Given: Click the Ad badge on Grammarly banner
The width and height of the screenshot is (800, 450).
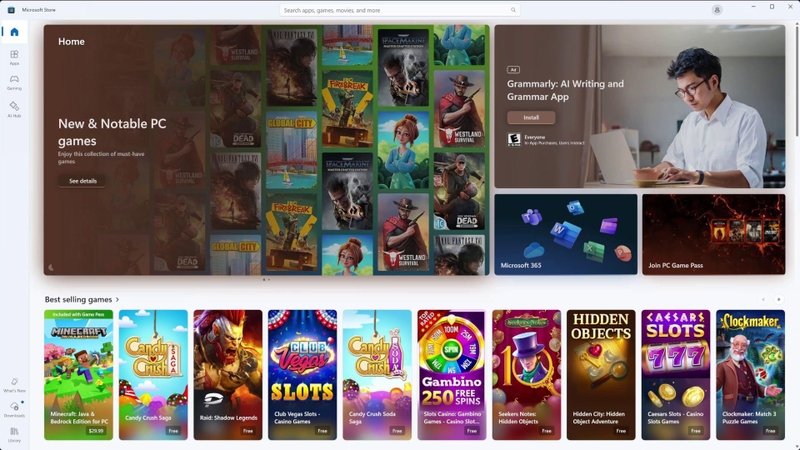Looking at the screenshot, I should coord(513,69).
